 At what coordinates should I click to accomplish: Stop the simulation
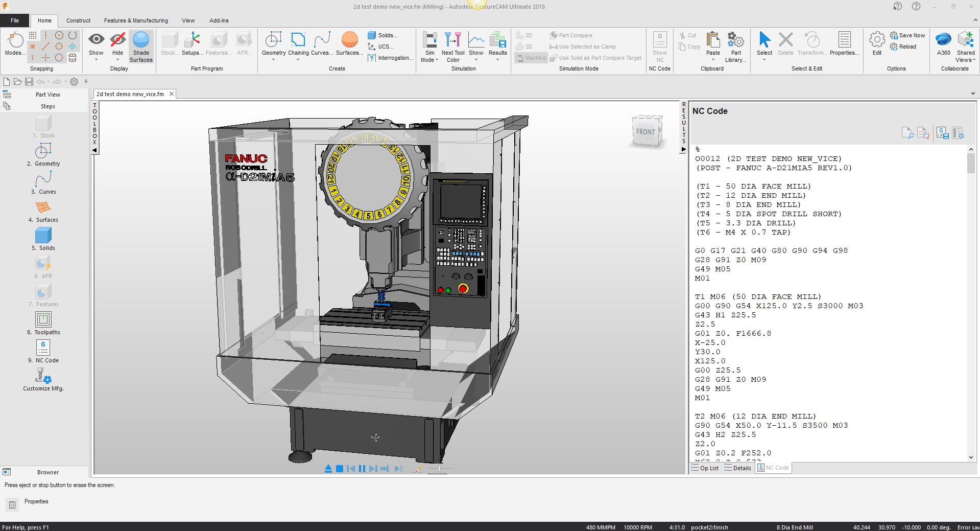coord(340,469)
